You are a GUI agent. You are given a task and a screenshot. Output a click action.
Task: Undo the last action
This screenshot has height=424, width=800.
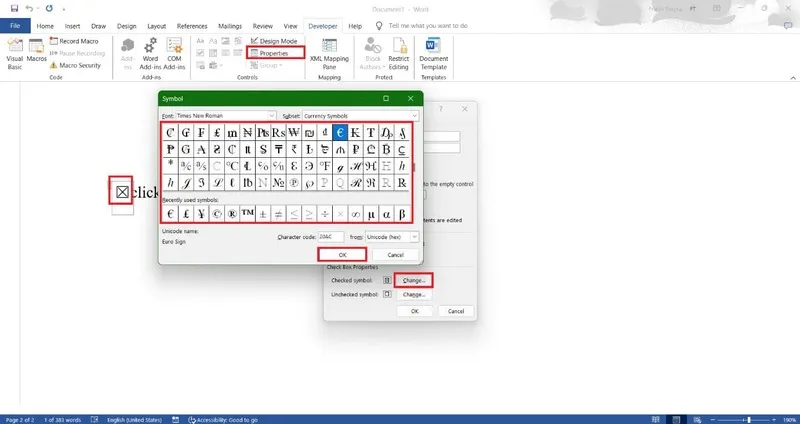pyautogui.click(x=29, y=9)
